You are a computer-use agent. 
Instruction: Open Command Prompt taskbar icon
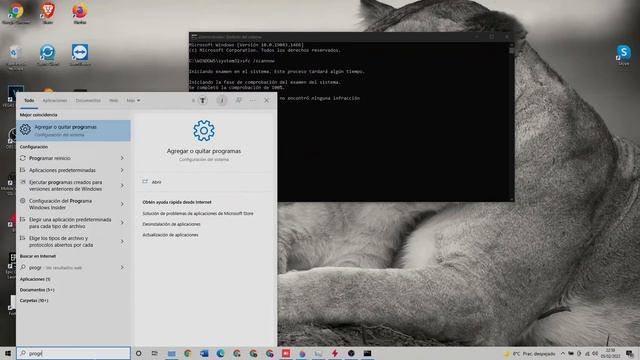coord(367,353)
